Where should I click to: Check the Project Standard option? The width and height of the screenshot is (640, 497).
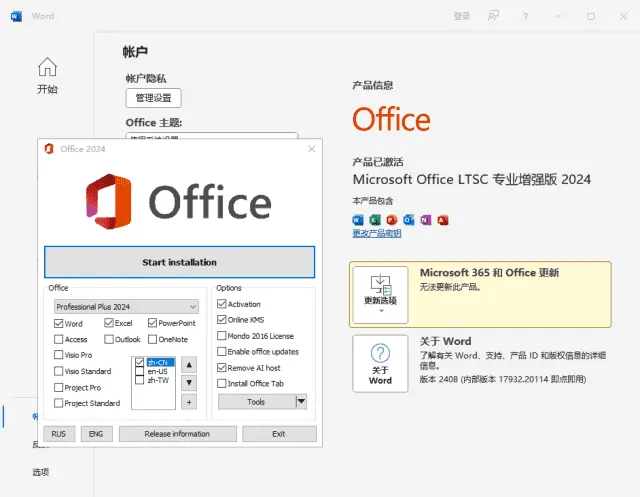click(58, 403)
